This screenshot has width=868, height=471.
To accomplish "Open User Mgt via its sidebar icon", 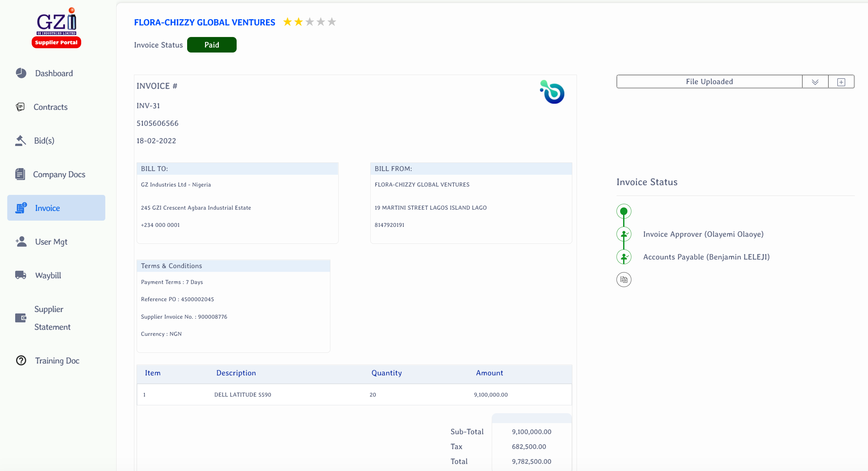I will (21, 241).
